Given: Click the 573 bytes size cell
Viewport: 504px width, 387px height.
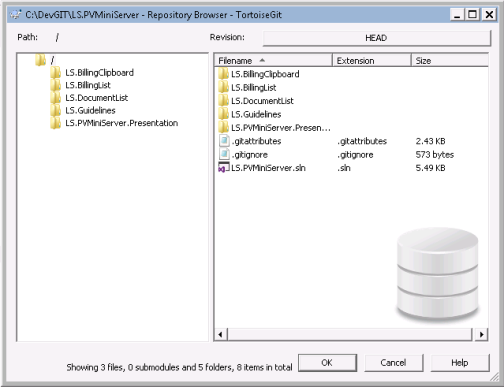Looking at the screenshot, I should tap(435, 155).
